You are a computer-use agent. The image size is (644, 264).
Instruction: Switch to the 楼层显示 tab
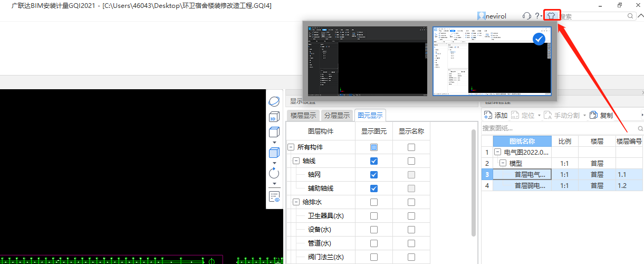[x=303, y=115]
